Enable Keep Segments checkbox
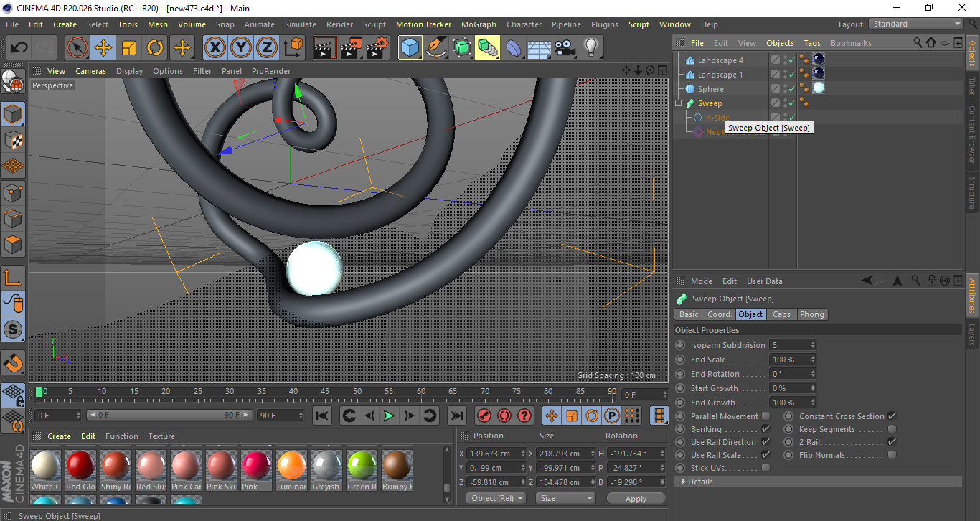 (892, 429)
